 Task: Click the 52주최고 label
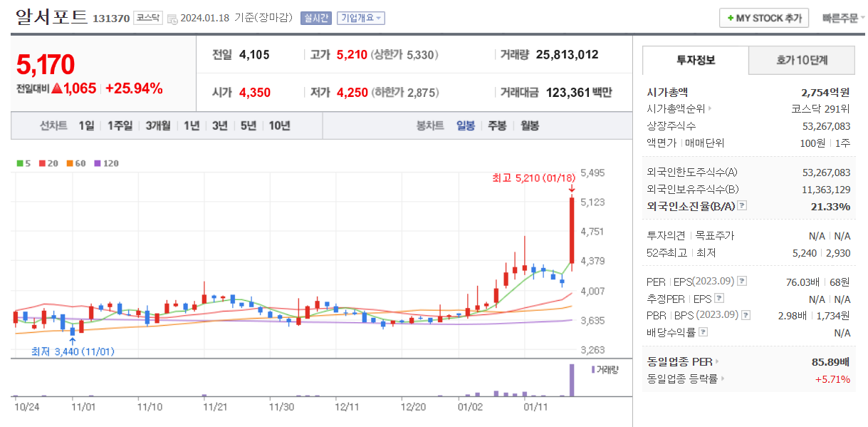(x=666, y=252)
